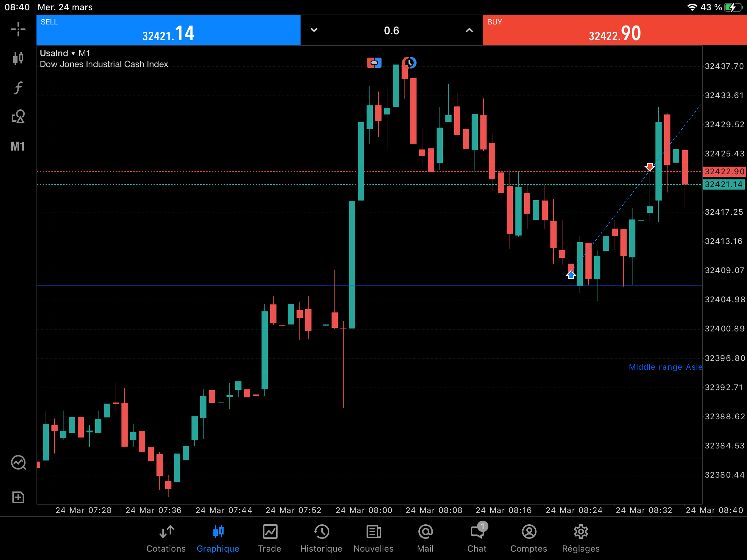Tap the red-blue news event marker
This screenshot has height=560, width=747.
(x=374, y=63)
